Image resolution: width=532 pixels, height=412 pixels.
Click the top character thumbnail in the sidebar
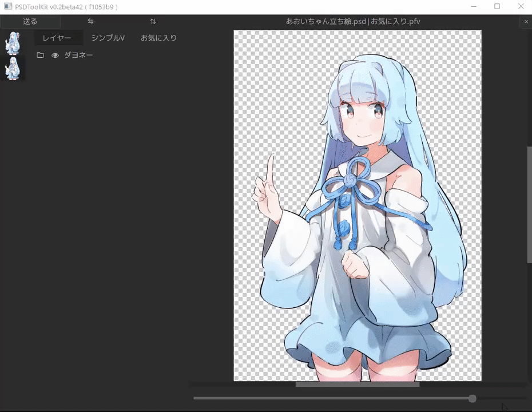pyautogui.click(x=13, y=42)
